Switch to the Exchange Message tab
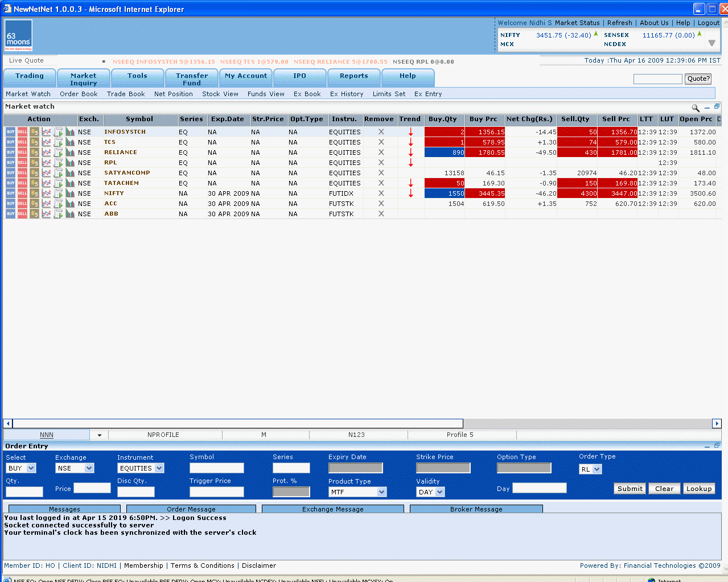This screenshot has width=728, height=582. tap(332, 509)
